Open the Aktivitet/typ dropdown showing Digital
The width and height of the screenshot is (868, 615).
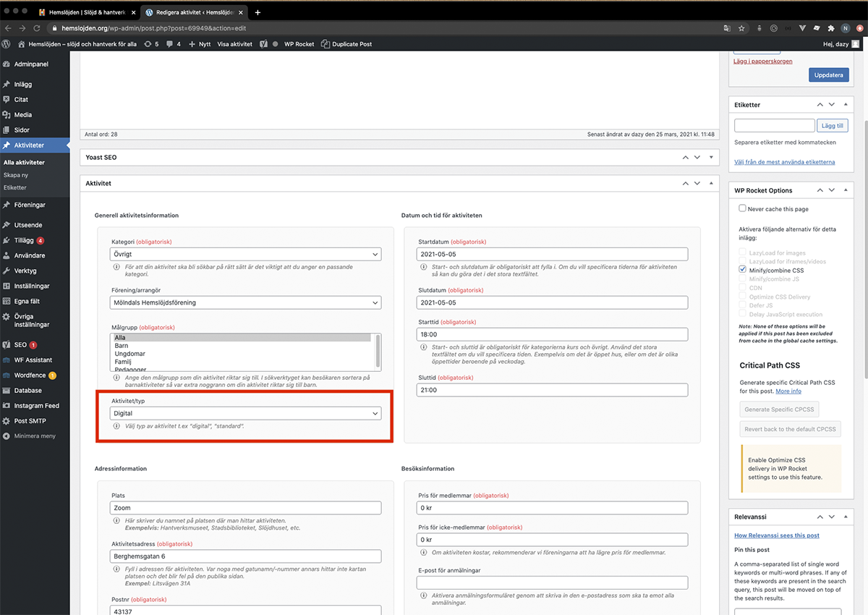tap(246, 413)
